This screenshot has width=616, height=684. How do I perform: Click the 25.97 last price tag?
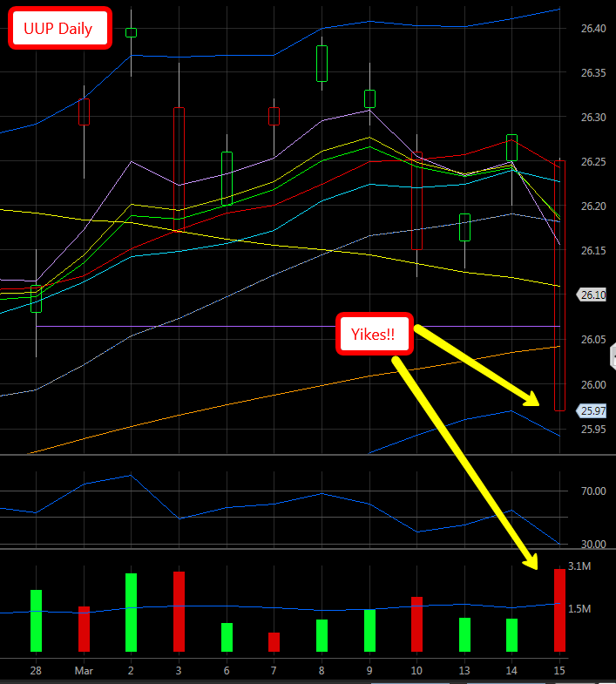593,411
